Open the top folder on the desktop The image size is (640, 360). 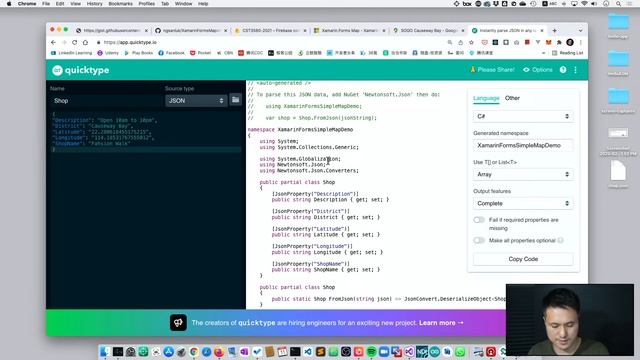click(618, 22)
